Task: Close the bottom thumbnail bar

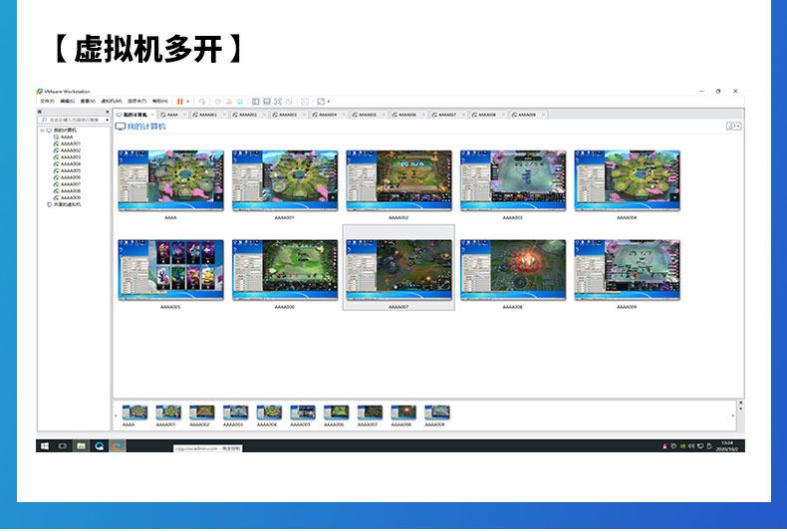Action: [x=740, y=403]
